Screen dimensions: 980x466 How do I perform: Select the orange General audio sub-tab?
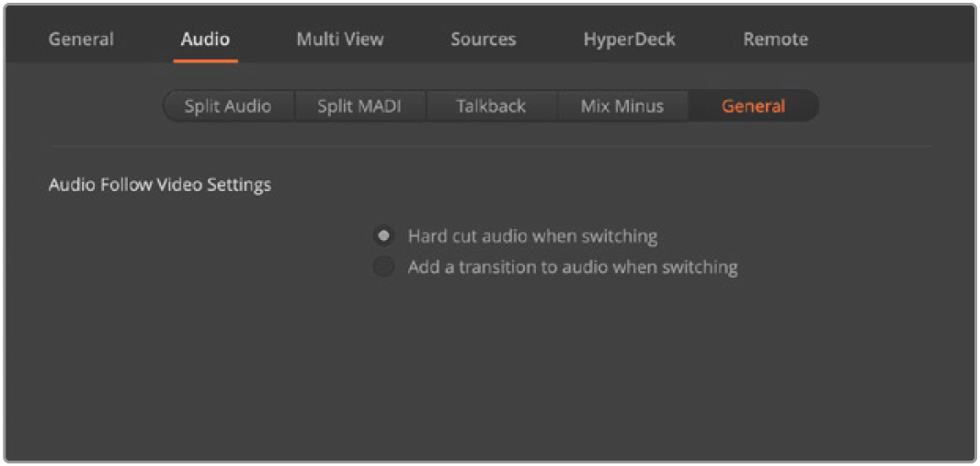click(753, 107)
